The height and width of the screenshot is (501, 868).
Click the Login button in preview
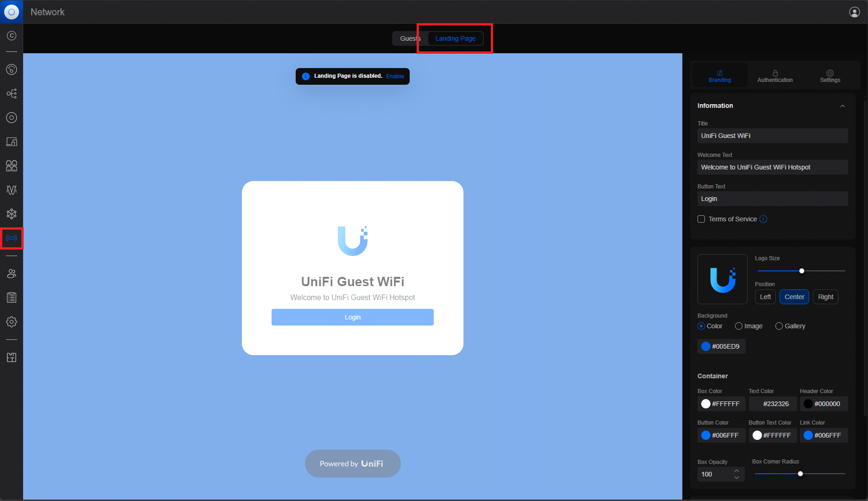pyautogui.click(x=353, y=317)
